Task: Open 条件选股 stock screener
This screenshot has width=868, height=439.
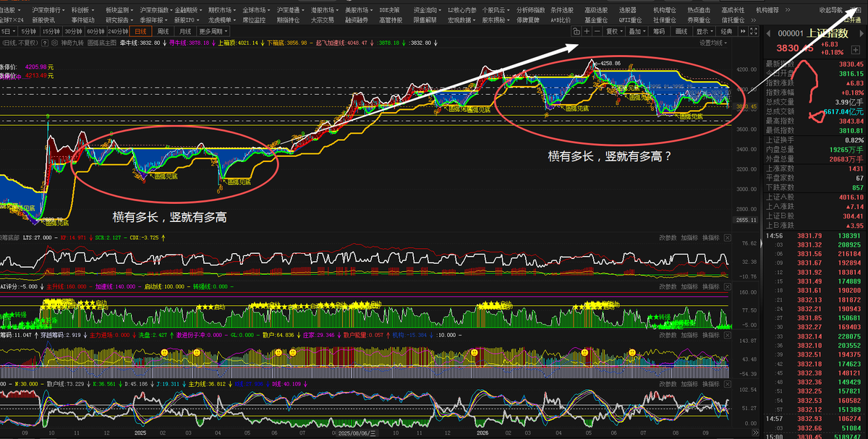Action: pos(563,10)
